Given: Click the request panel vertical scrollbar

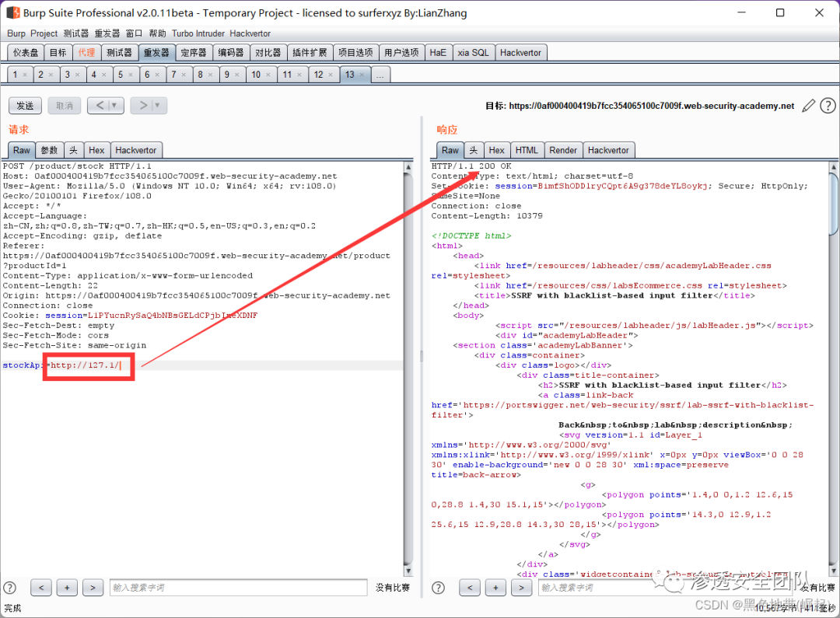Looking at the screenshot, I should (x=408, y=369).
